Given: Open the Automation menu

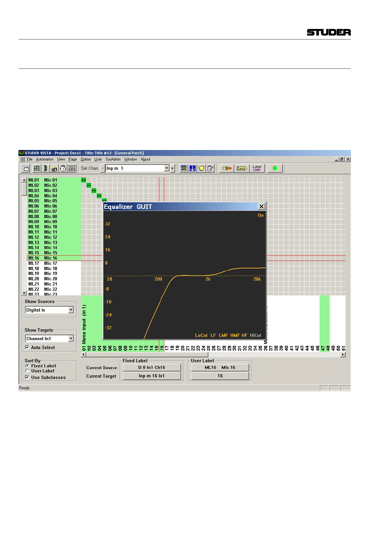Looking at the screenshot, I should point(45,159).
